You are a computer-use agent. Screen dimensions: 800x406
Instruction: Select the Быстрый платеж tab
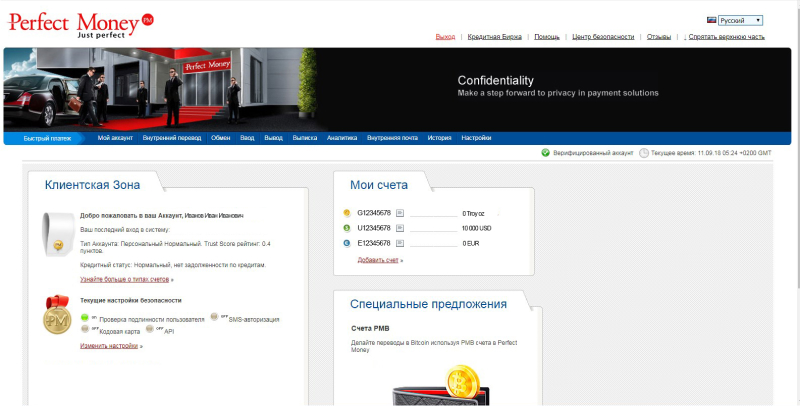click(x=47, y=139)
